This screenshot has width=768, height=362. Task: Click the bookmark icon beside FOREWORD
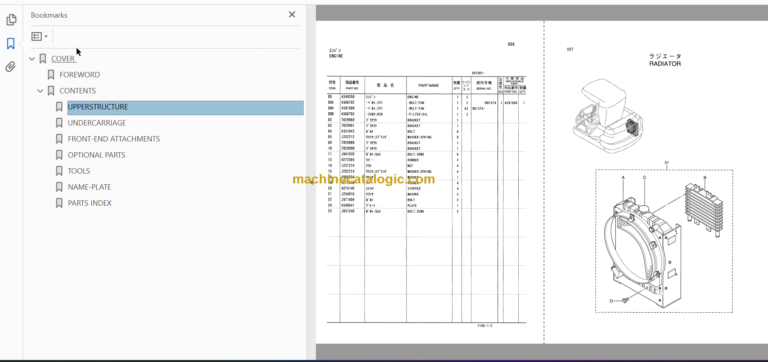click(50, 75)
